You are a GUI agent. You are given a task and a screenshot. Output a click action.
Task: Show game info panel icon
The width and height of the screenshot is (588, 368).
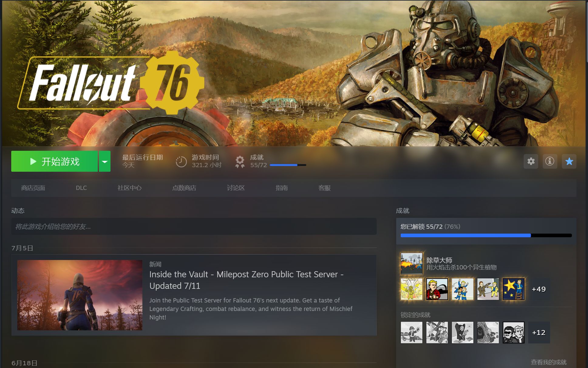[550, 161]
